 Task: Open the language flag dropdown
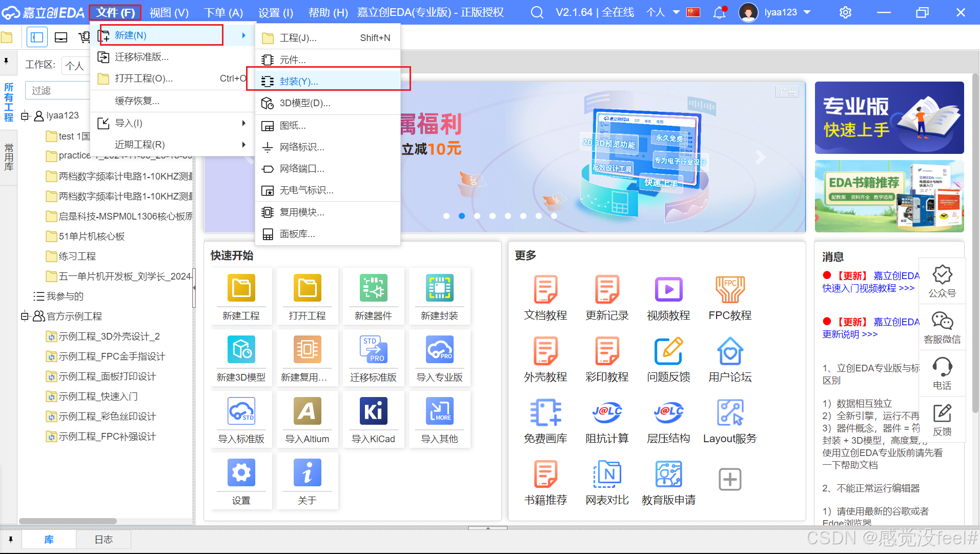tap(693, 12)
